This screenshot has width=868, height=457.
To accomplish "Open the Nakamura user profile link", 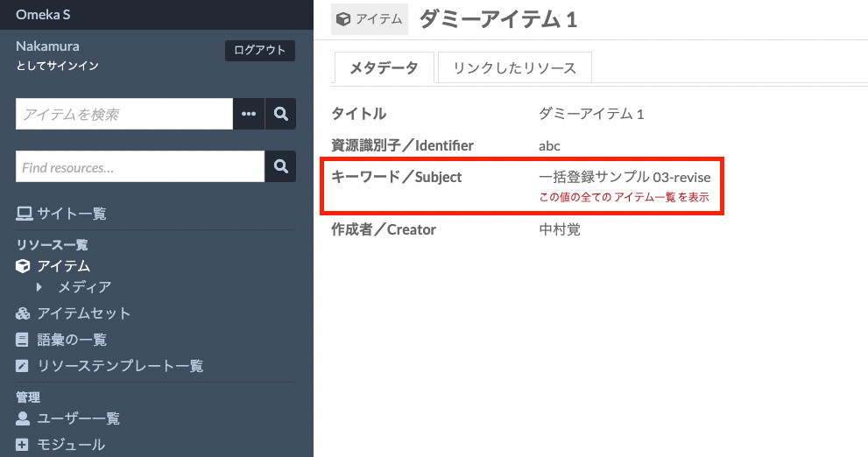I will pyautogui.click(x=47, y=46).
